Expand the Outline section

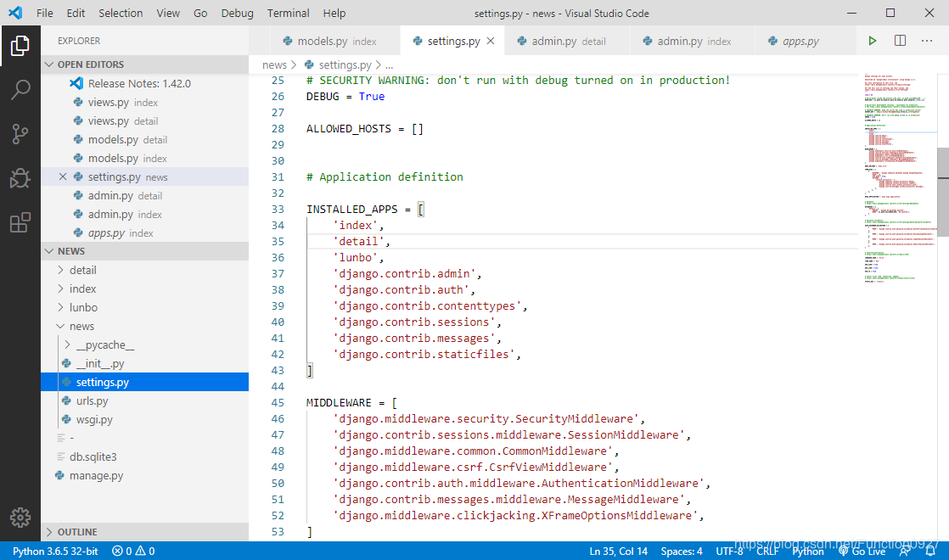(x=145, y=532)
